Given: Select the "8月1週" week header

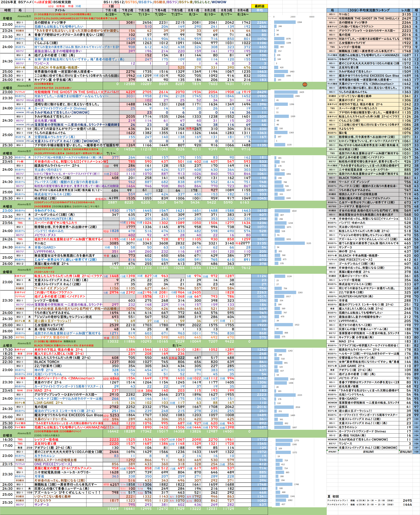Looking at the screenshot, I should 194,10.
